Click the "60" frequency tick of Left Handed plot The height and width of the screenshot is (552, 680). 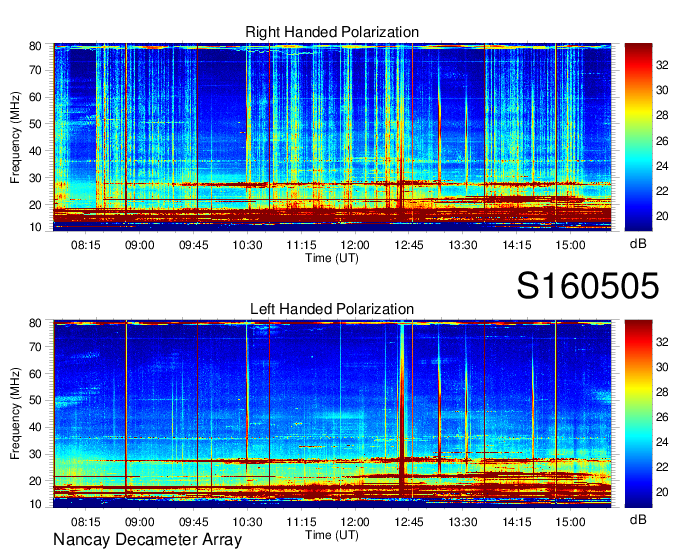tap(35, 374)
